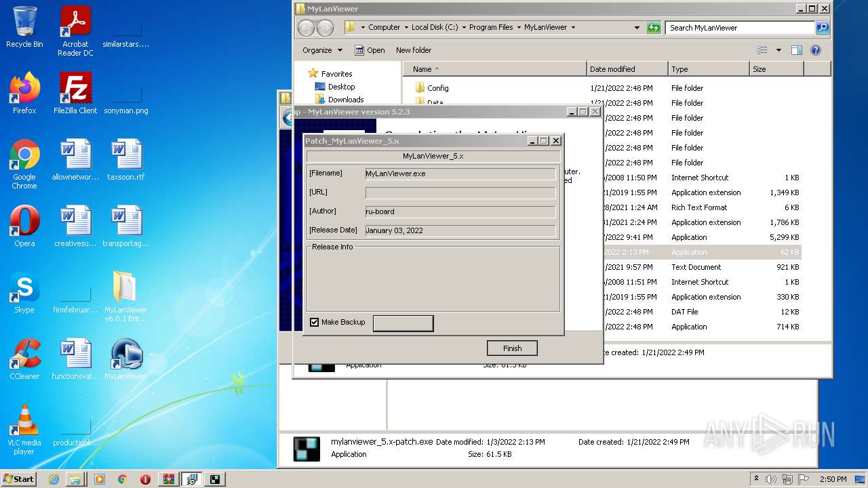This screenshot has height=488, width=868.
Task: Expand the Computer breadcrumb arrow
Action: click(406, 28)
